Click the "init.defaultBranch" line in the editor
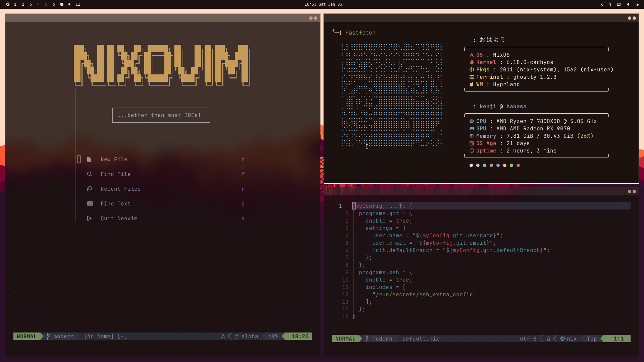This screenshot has width=644, height=362. coord(461,250)
